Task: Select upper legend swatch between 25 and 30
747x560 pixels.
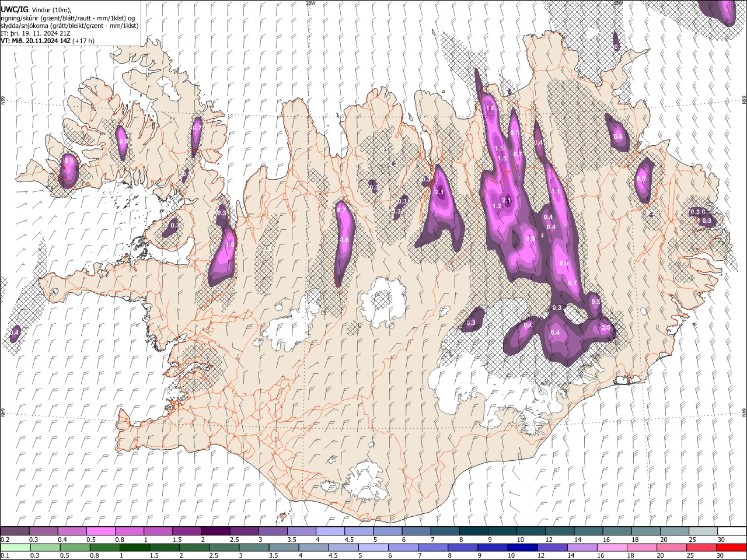Action: (704, 531)
